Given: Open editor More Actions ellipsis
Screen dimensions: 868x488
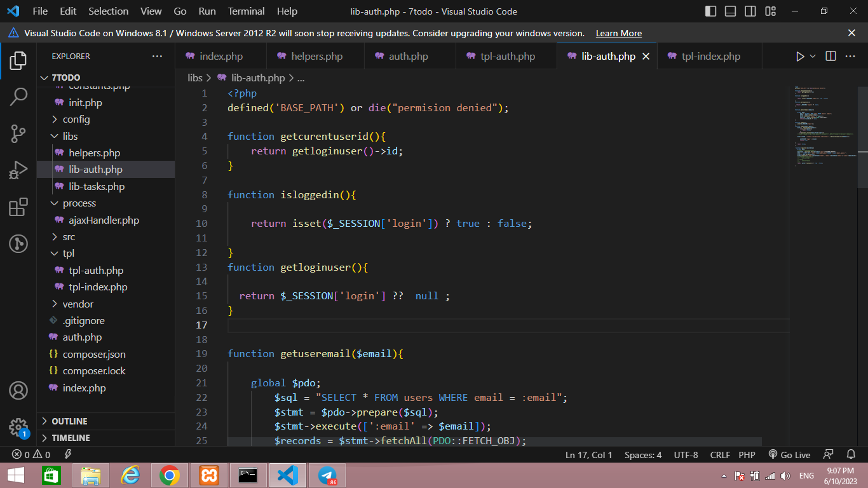Looking at the screenshot, I should point(850,57).
